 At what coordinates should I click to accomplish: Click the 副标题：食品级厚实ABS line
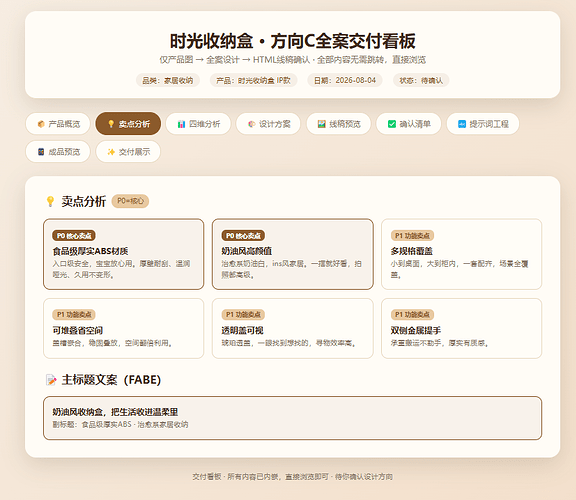pyautogui.click(x=120, y=424)
